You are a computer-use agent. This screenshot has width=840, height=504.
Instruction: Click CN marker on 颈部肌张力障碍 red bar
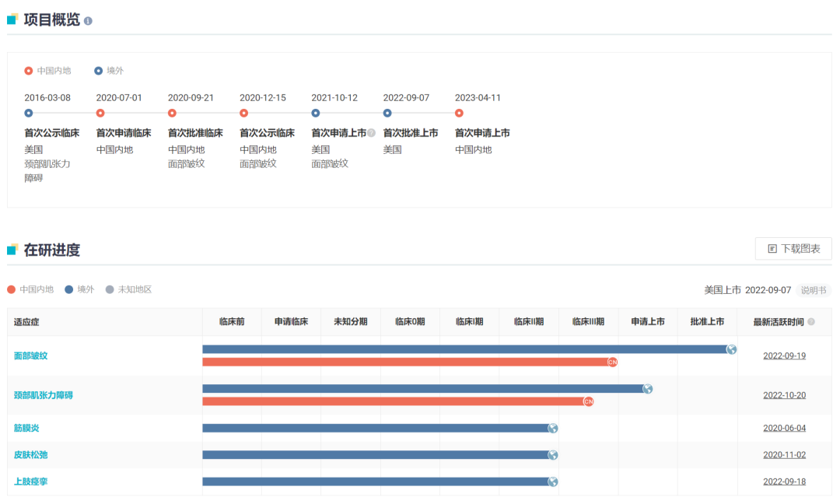tap(588, 401)
